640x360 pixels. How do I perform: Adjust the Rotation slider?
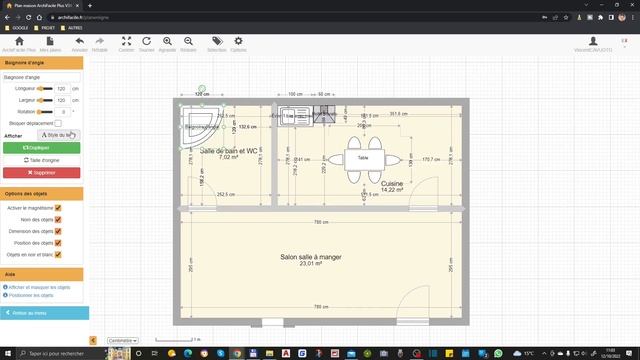44,111
